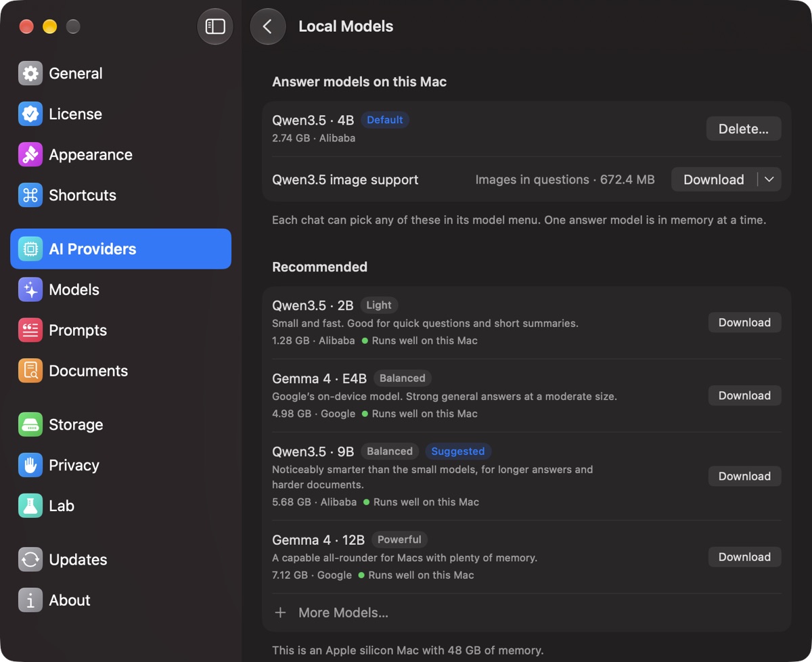Click the '48 GB of memory' footer note

click(407, 650)
